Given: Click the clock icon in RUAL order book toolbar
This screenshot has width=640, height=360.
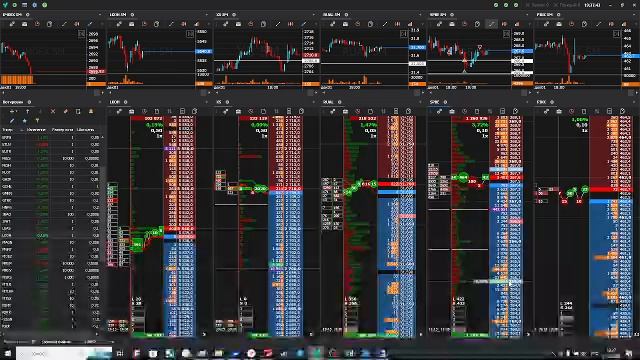Looking at the screenshot, I should (x=358, y=111).
